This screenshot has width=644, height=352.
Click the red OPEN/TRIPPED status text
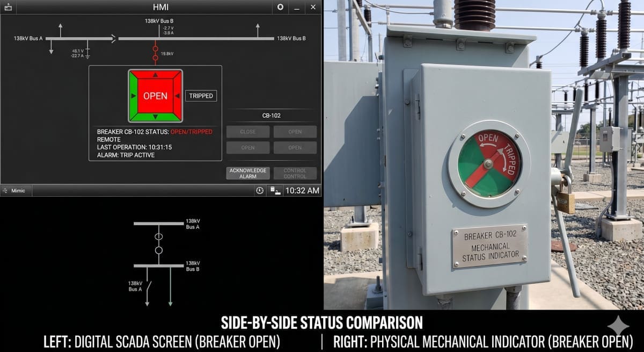tap(191, 132)
